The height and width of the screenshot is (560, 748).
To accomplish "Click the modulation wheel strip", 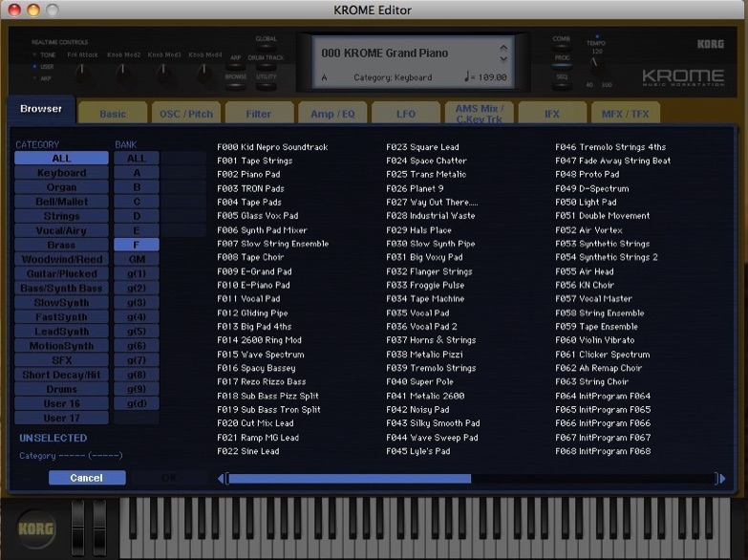I will click(99, 528).
